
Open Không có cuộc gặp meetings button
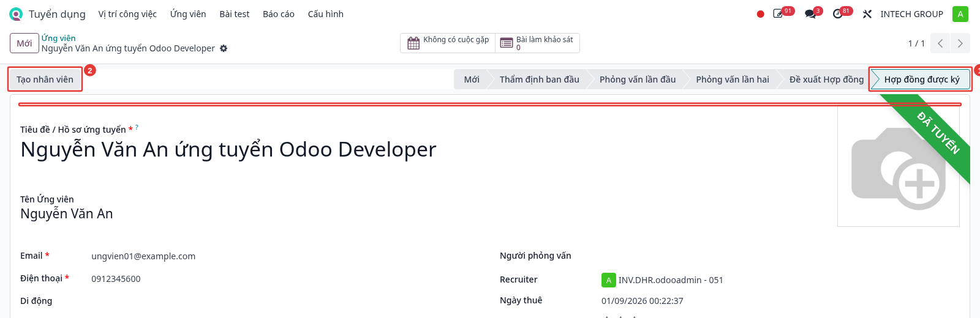click(448, 43)
